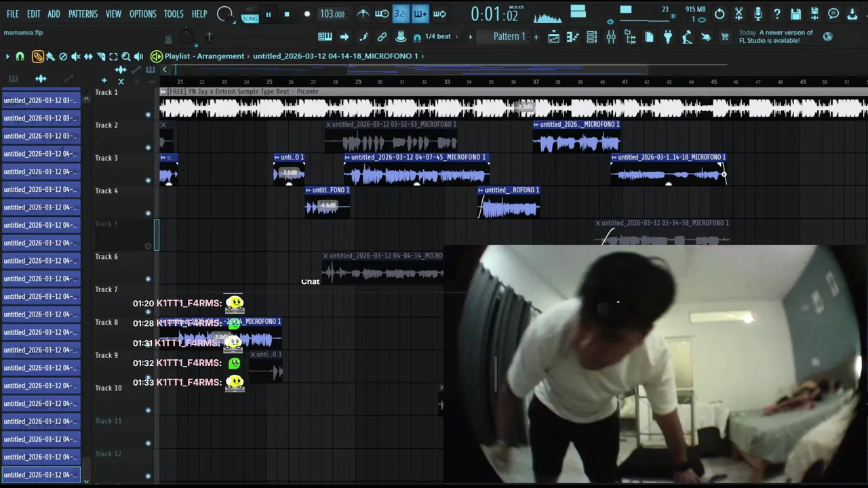868x488 pixels.
Task: Select the Slice tool
Action: [x=101, y=56]
